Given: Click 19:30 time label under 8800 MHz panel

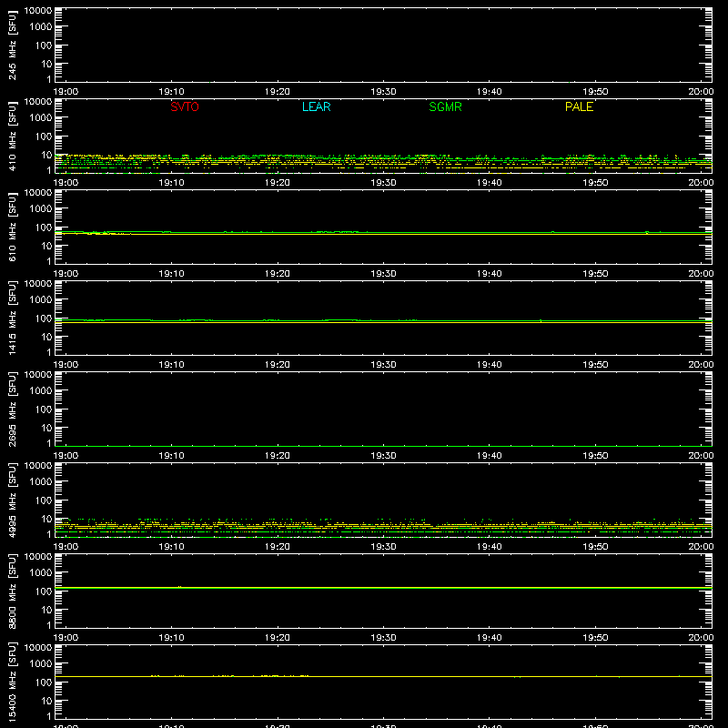Looking at the screenshot, I should coord(383,638).
